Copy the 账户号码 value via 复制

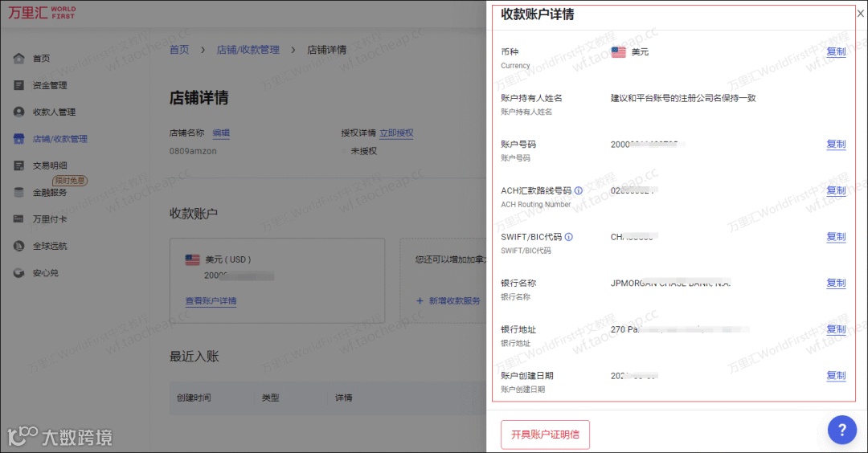pos(836,144)
